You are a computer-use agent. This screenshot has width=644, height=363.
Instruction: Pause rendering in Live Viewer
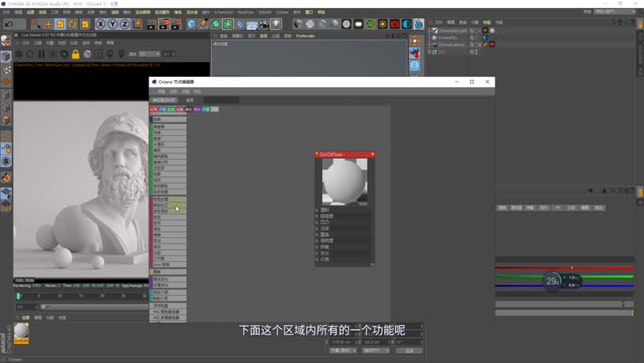(41, 54)
